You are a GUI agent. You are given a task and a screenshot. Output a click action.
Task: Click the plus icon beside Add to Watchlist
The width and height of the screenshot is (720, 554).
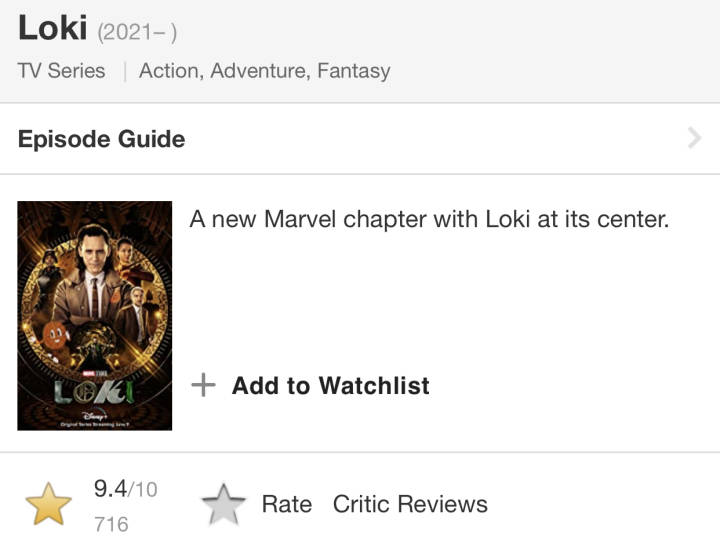point(203,385)
